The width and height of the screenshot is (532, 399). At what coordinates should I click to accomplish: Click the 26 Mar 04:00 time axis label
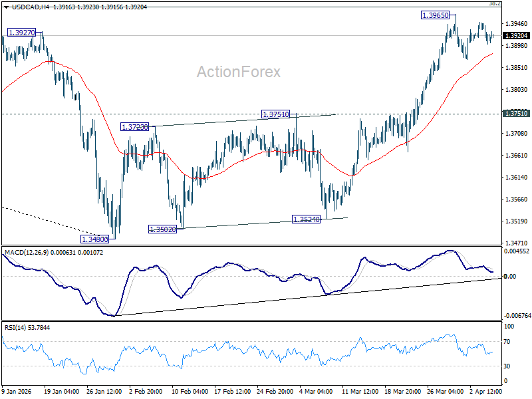[x=445, y=391]
